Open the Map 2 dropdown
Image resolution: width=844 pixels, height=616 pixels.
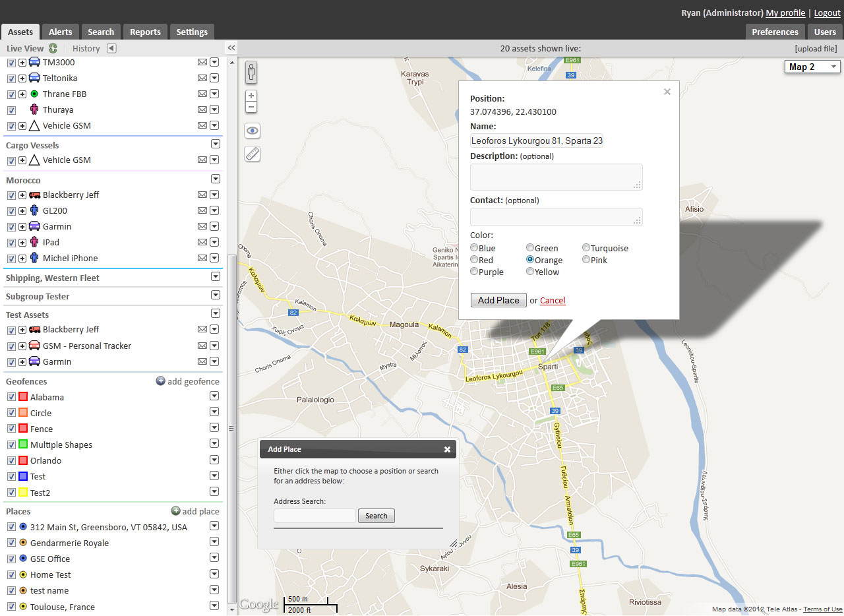[812, 67]
